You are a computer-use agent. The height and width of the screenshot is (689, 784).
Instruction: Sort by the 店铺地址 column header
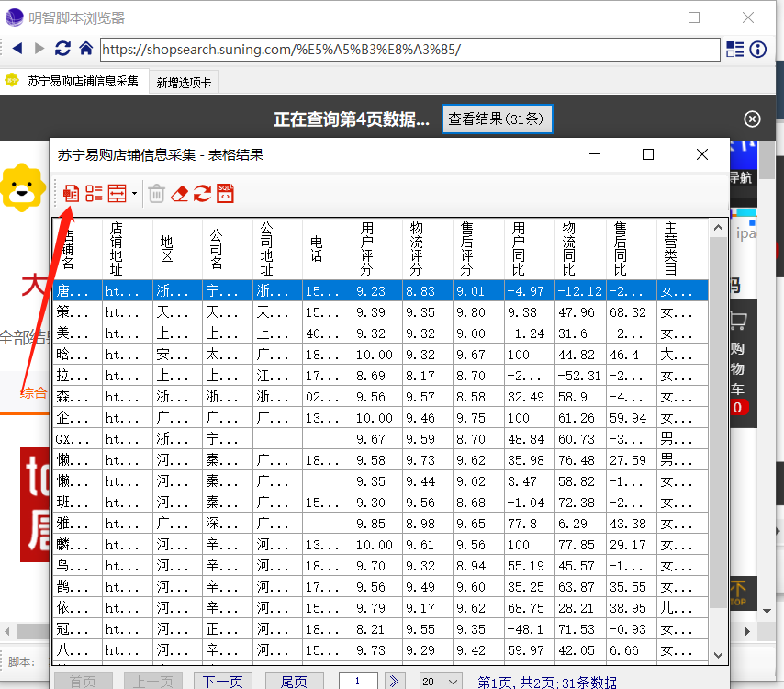127,249
